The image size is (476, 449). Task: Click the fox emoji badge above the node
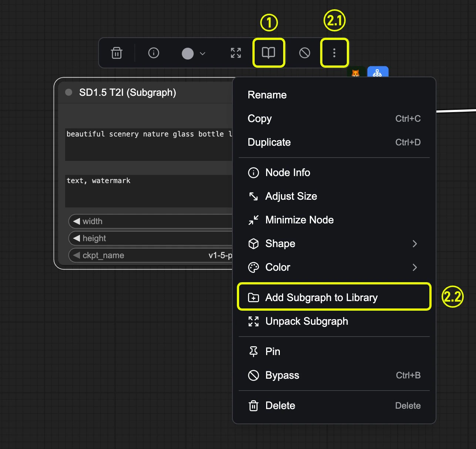[x=356, y=73]
